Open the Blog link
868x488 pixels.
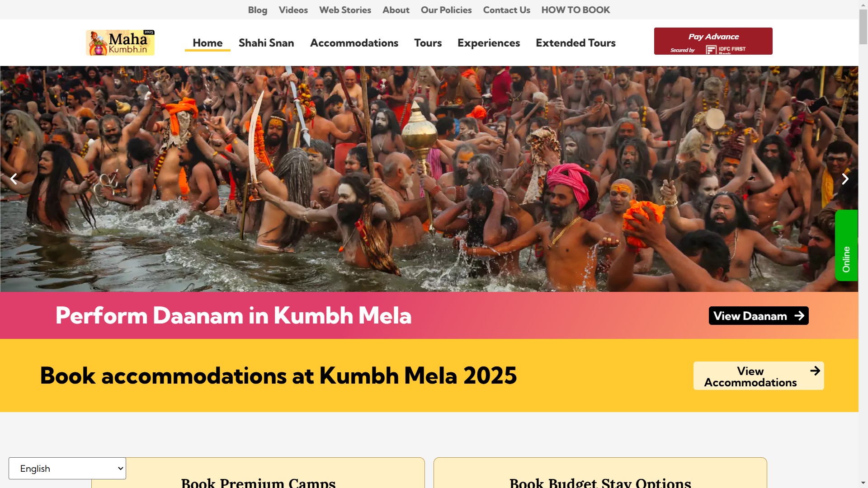258,10
